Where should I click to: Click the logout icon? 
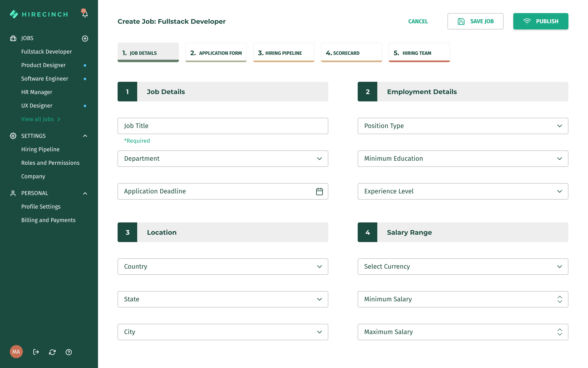pyautogui.click(x=36, y=352)
